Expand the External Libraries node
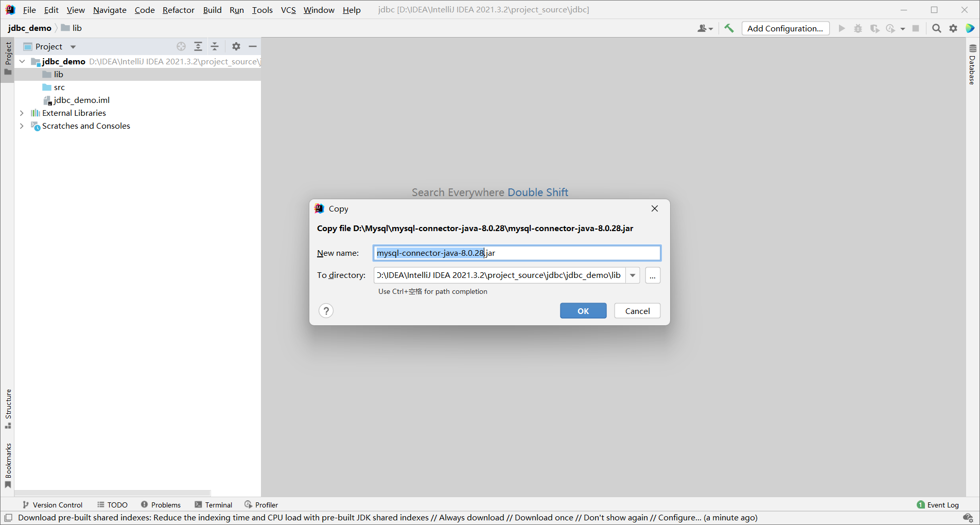 tap(22, 113)
